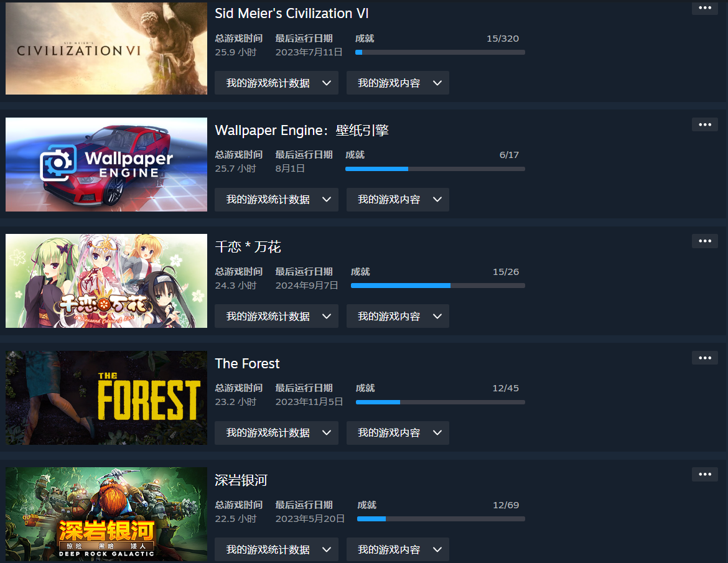Open three-dot menu for 千恋*万花

point(704,241)
